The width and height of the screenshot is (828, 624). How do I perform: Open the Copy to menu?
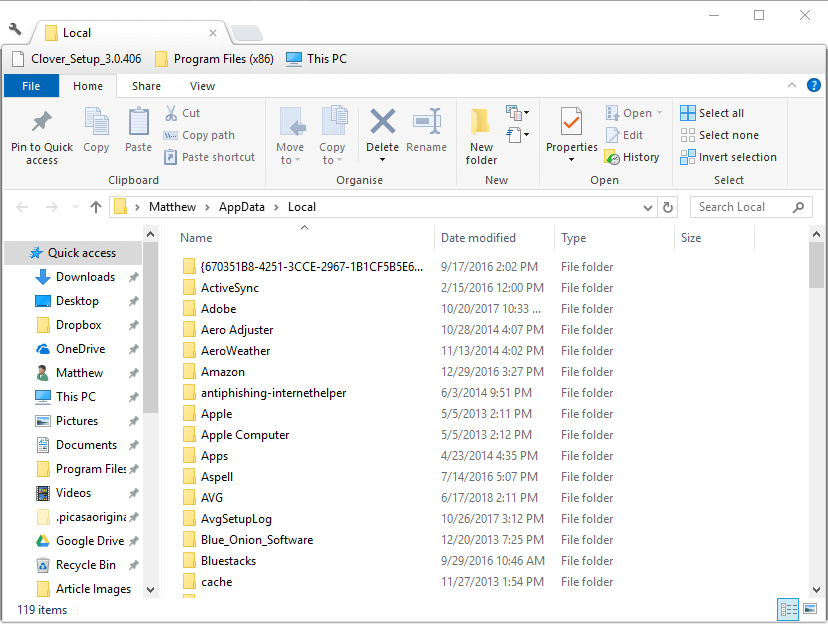332,136
